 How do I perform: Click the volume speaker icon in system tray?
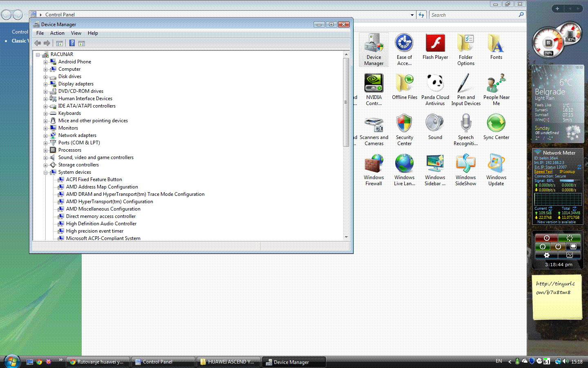566,361
